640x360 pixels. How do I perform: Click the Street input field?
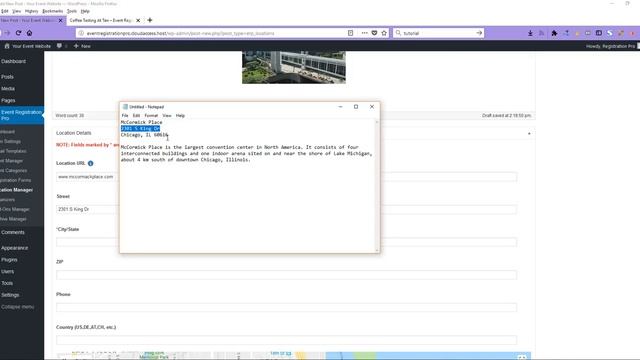point(287,209)
